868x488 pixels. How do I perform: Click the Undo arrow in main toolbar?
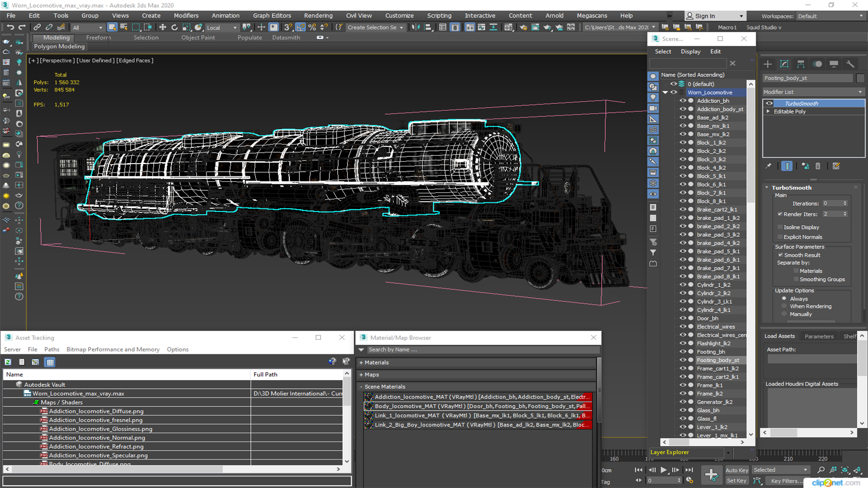(x=10, y=27)
